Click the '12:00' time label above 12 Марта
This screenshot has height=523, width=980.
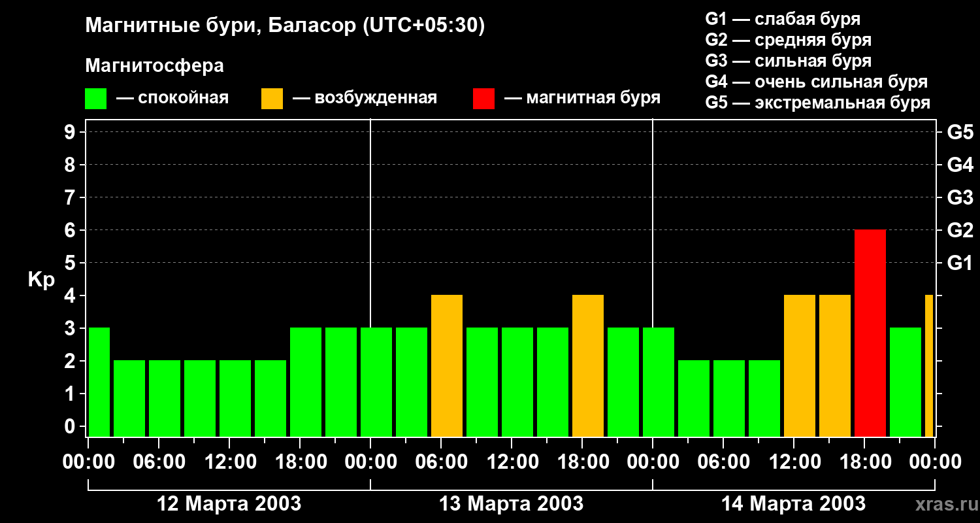point(229,462)
